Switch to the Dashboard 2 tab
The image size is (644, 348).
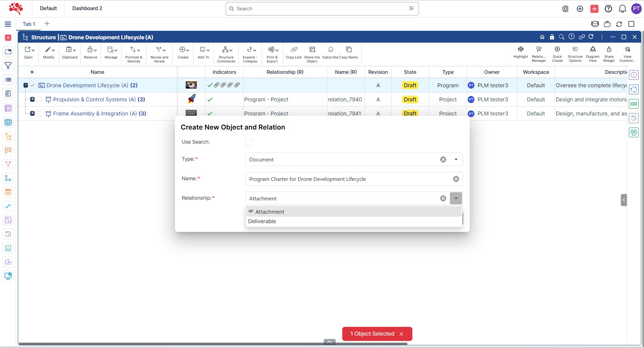[87, 8]
